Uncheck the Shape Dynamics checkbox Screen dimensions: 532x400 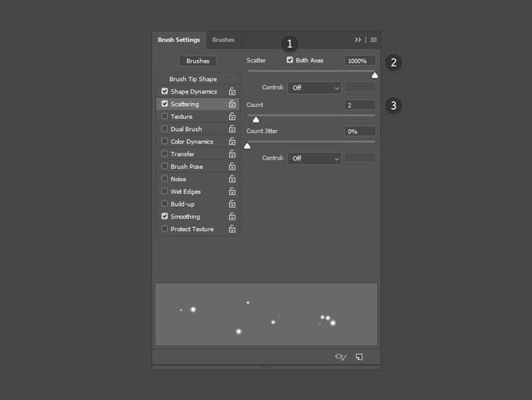pos(165,91)
